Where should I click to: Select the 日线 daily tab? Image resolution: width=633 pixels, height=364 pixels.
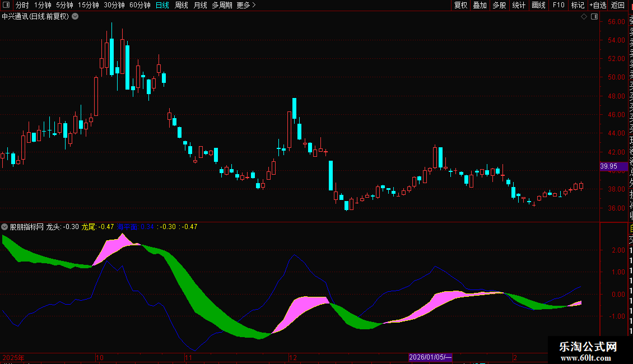click(162, 5)
